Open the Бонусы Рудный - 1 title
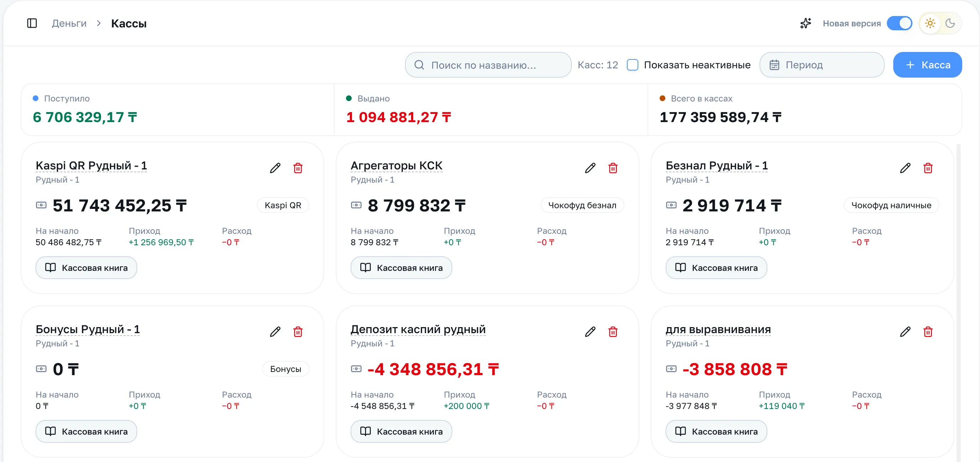 (88, 330)
